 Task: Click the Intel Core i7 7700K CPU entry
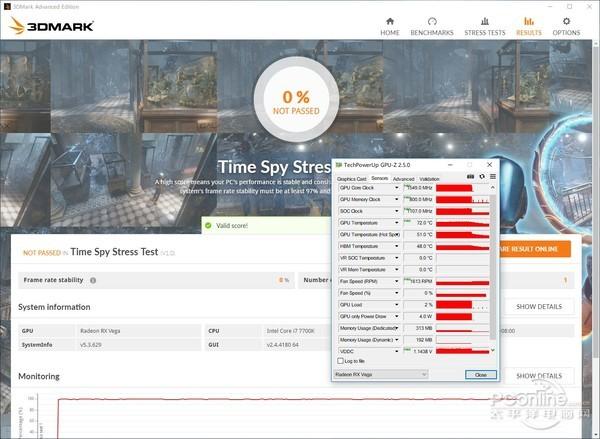(x=290, y=331)
